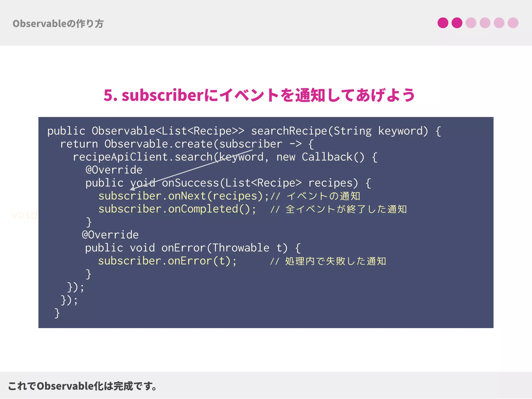Click the first '@Override' annotation above onSuccess
The image size is (532, 399).
(x=114, y=170)
